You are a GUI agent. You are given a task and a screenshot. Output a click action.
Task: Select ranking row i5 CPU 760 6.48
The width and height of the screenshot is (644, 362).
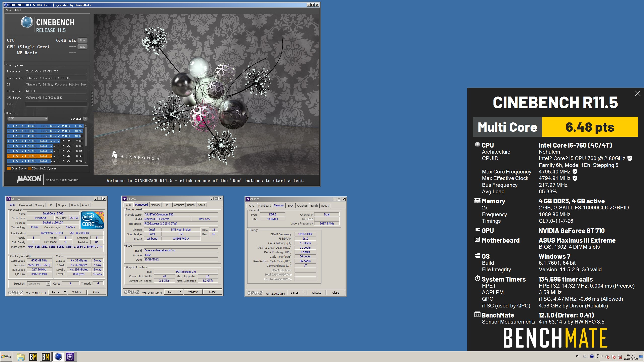pyautogui.click(x=45, y=156)
